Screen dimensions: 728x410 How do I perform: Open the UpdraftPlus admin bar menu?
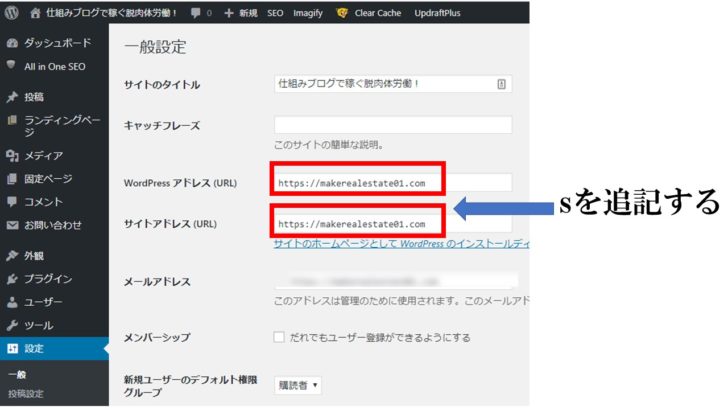[x=437, y=13]
